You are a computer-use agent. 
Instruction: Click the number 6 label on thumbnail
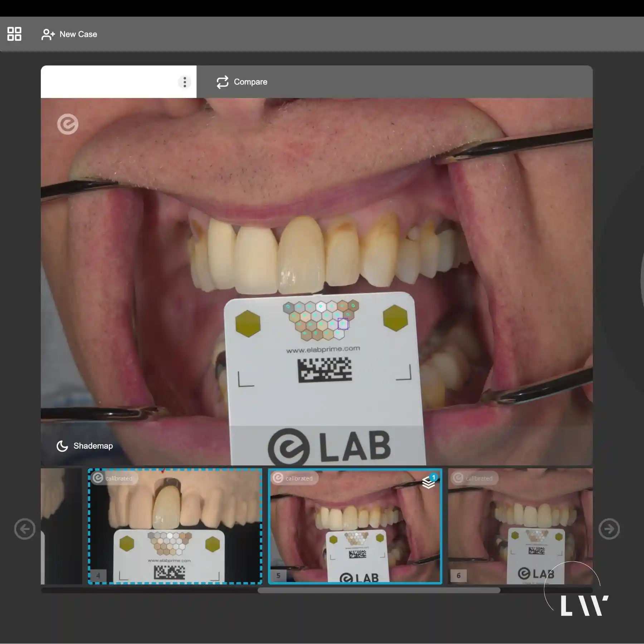pyautogui.click(x=458, y=576)
